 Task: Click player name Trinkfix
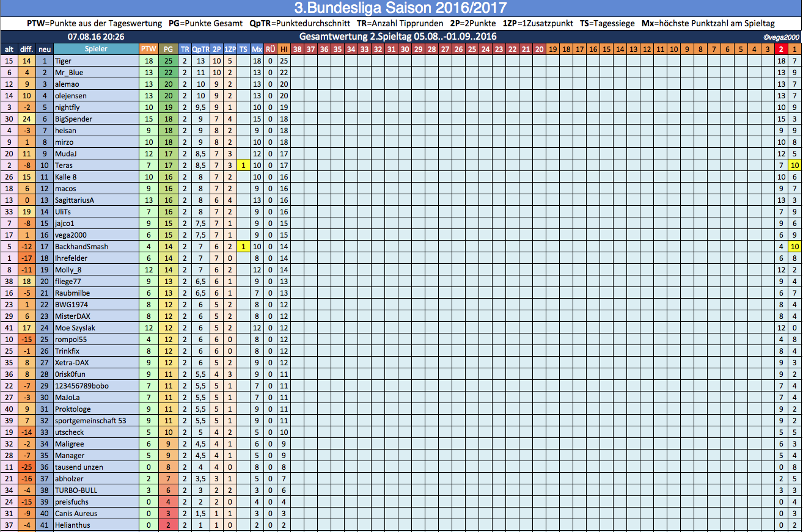(67, 351)
